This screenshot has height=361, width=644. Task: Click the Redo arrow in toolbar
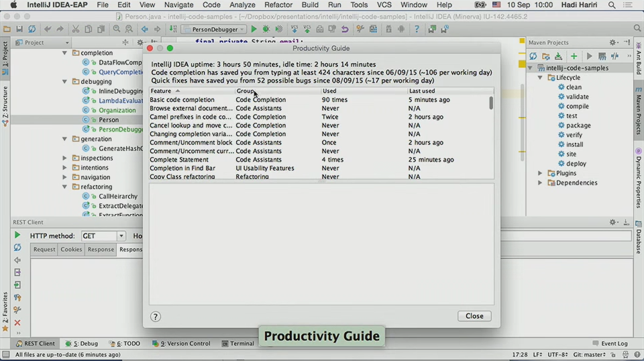point(60,29)
